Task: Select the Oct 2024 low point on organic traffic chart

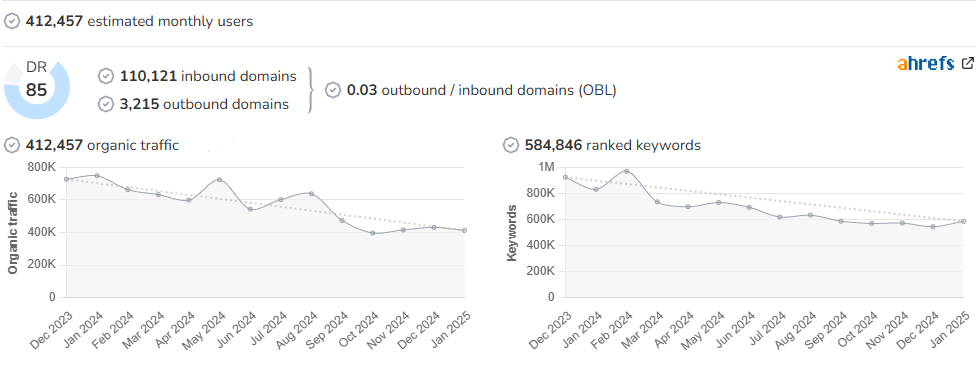Action: [x=372, y=233]
